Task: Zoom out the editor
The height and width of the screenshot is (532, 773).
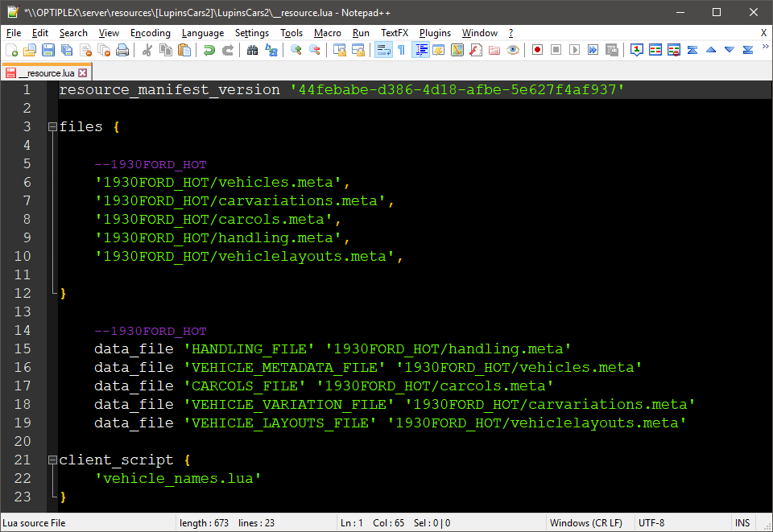Action: click(315, 50)
